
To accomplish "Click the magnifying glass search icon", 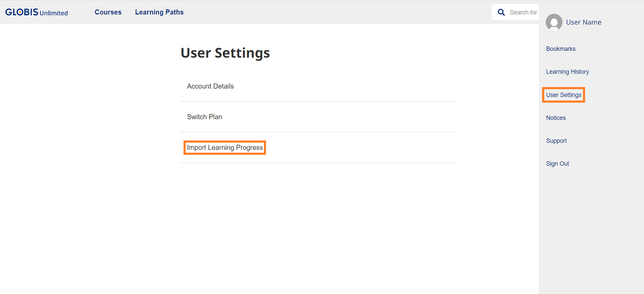I will click(x=501, y=12).
